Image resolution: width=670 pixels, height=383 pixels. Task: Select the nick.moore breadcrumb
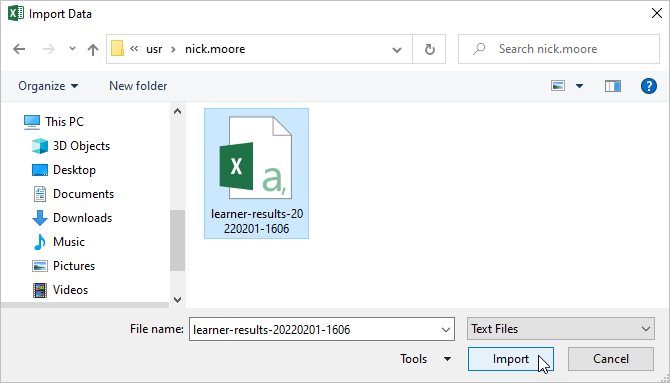coord(215,49)
